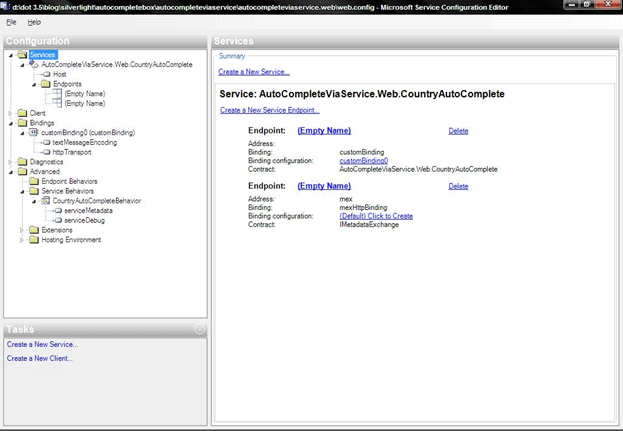
Task: Open the Help menu
Action: pos(34,22)
